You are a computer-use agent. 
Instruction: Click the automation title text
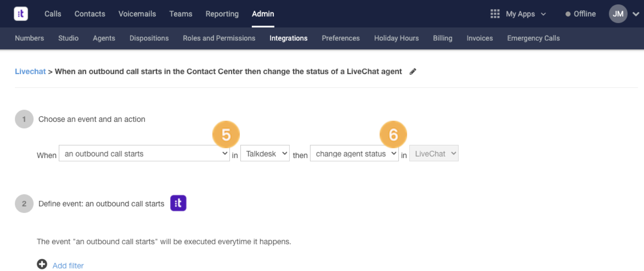pos(228,71)
